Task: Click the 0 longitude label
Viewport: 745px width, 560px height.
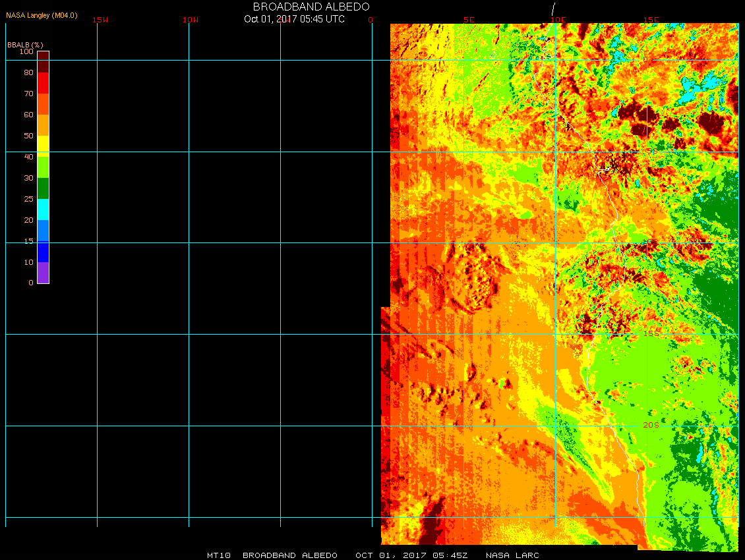Action: pos(371,20)
